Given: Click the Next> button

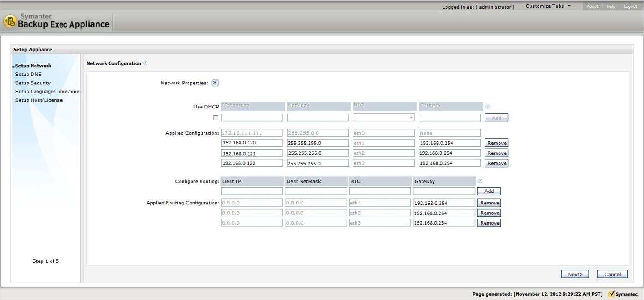Looking at the screenshot, I should point(575,274).
